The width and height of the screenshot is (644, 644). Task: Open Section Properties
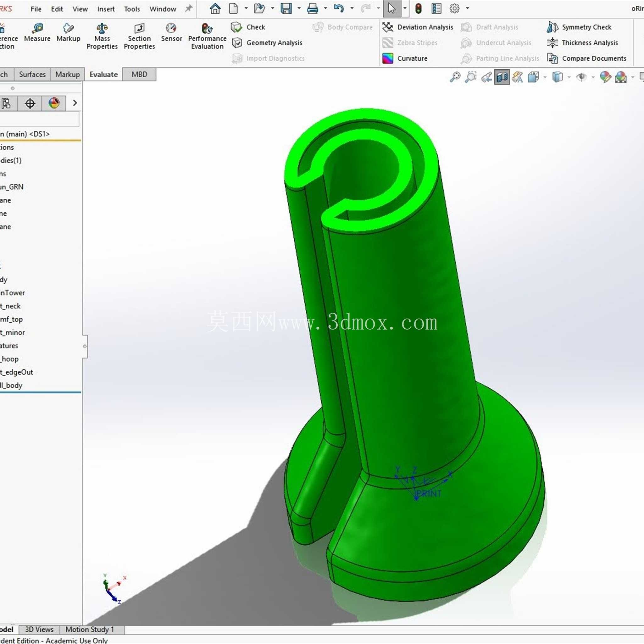click(139, 36)
